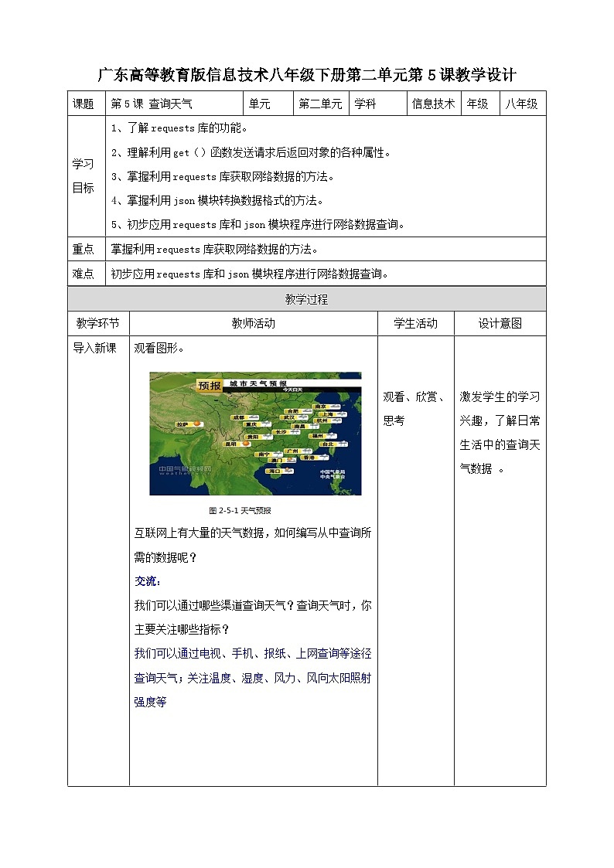Click the caption '图2-5-1 天气预报'
Viewport: 614px width, 868px height.
tap(240, 510)
